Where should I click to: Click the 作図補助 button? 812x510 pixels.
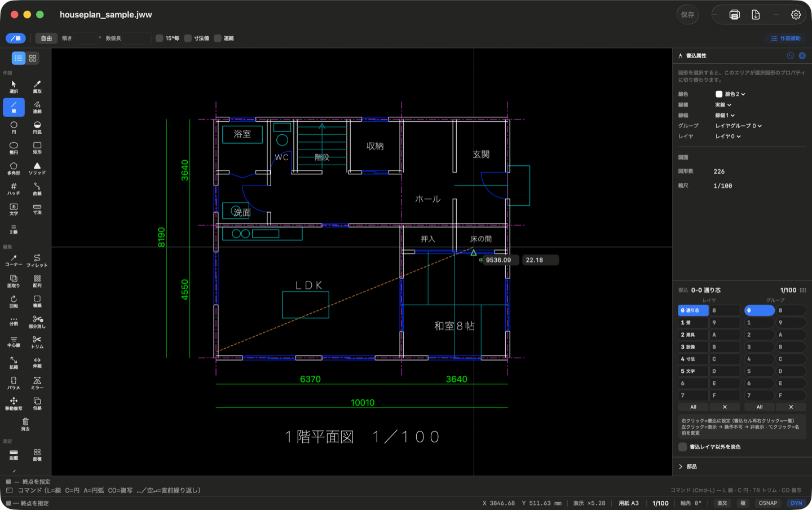[x=785, y=38]
